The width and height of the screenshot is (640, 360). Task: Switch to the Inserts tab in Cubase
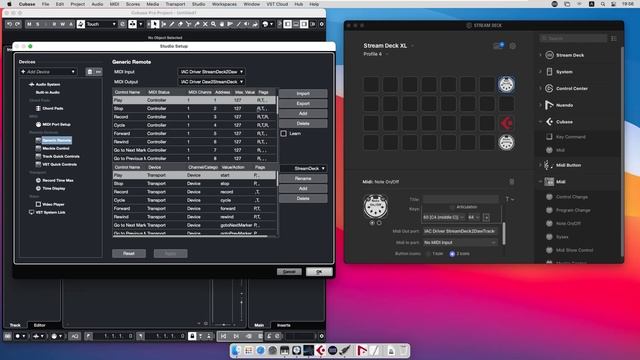click(284, 325)
